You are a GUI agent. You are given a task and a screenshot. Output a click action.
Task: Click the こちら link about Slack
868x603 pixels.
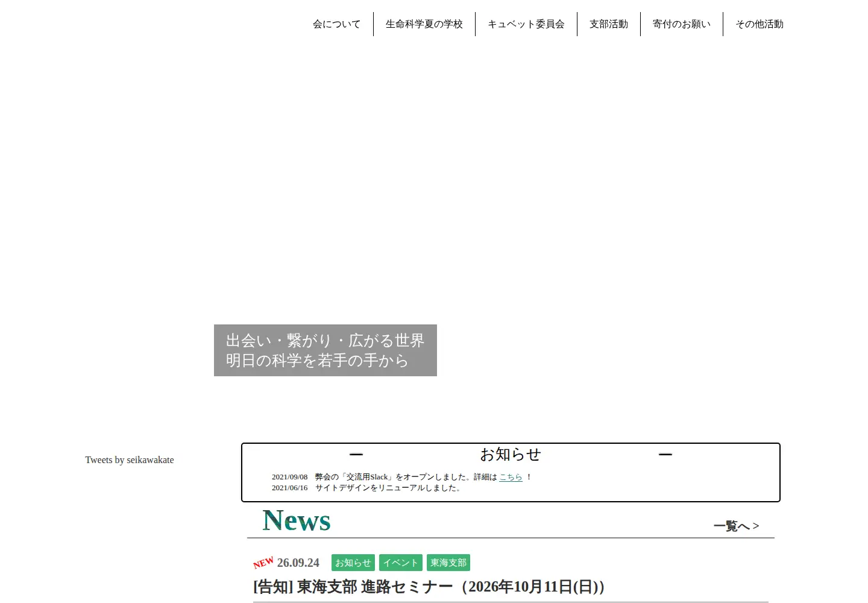511,477
